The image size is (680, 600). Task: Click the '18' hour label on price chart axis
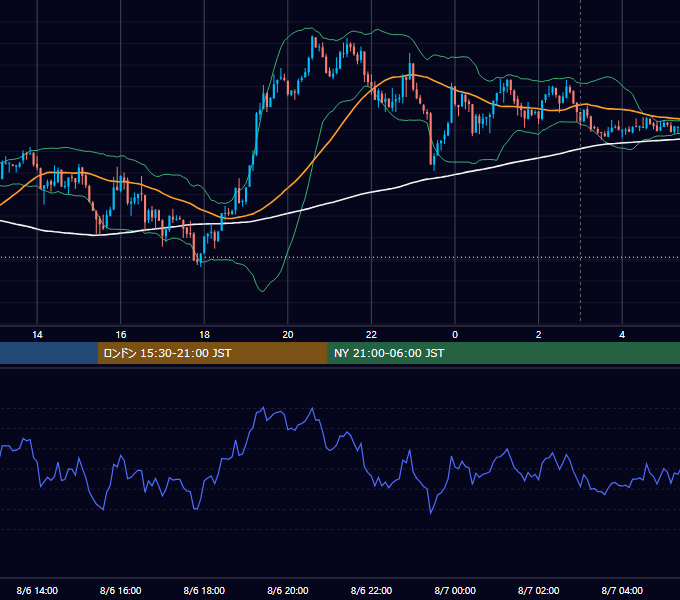[204, 335]
